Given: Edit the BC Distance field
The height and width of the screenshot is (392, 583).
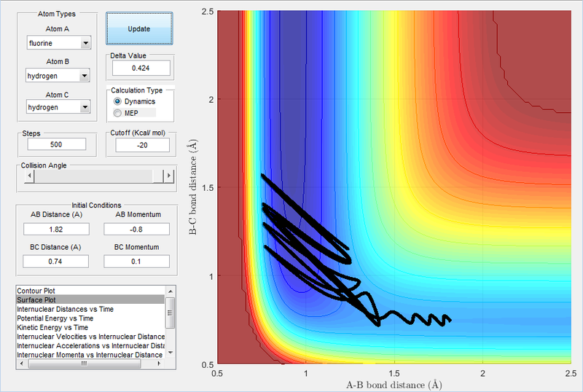Looking at the screenshot, I should coord(56,261).
